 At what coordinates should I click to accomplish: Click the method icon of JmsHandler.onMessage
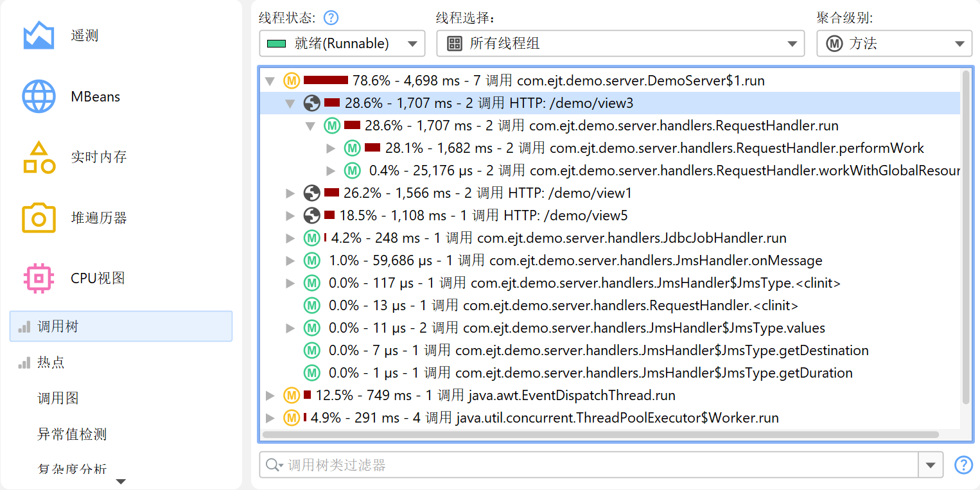tap(312, 261)
